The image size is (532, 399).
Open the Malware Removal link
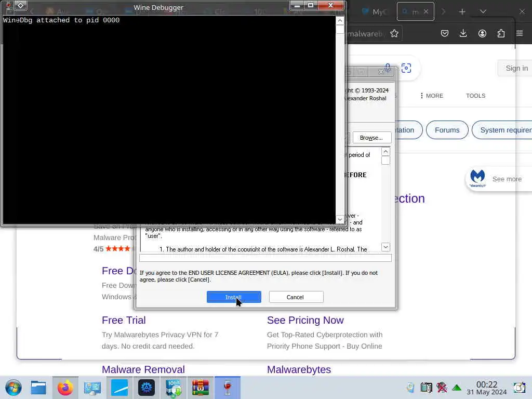143,369
